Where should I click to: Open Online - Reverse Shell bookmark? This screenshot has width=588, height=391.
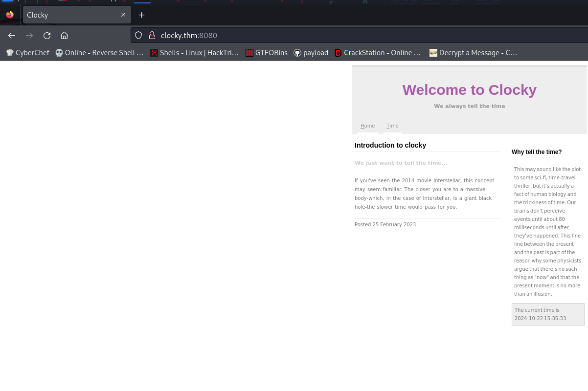99,53
